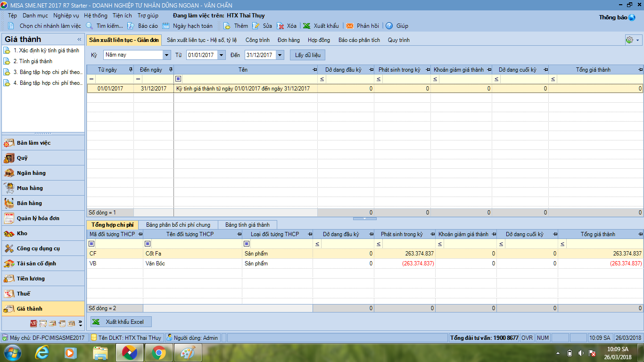The image size is (644, 362).
Task: Click the Sửa edit toolbar icon
Action: coord(256,26)
